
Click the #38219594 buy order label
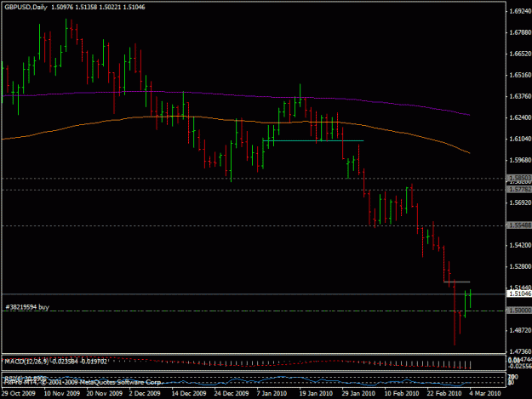pos(27,307)
